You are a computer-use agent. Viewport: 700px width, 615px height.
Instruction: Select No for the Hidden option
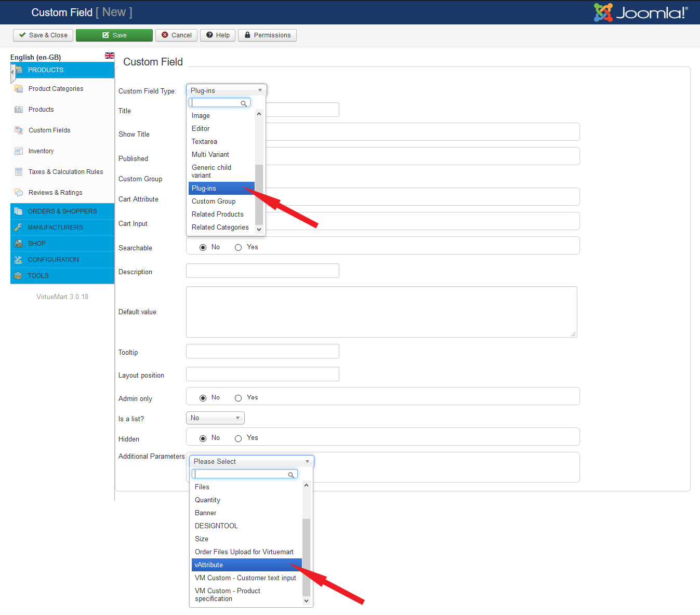click(x=203, y=439)
